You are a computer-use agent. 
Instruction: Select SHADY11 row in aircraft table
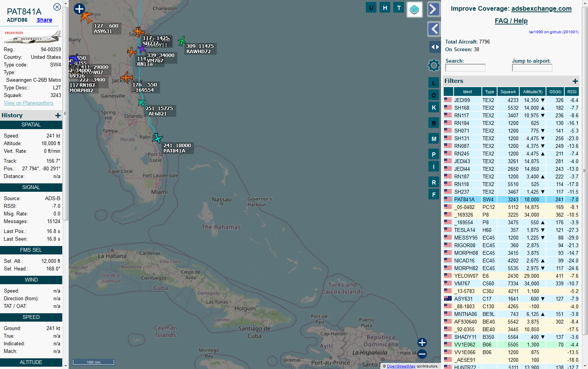[x=511, y=337]
